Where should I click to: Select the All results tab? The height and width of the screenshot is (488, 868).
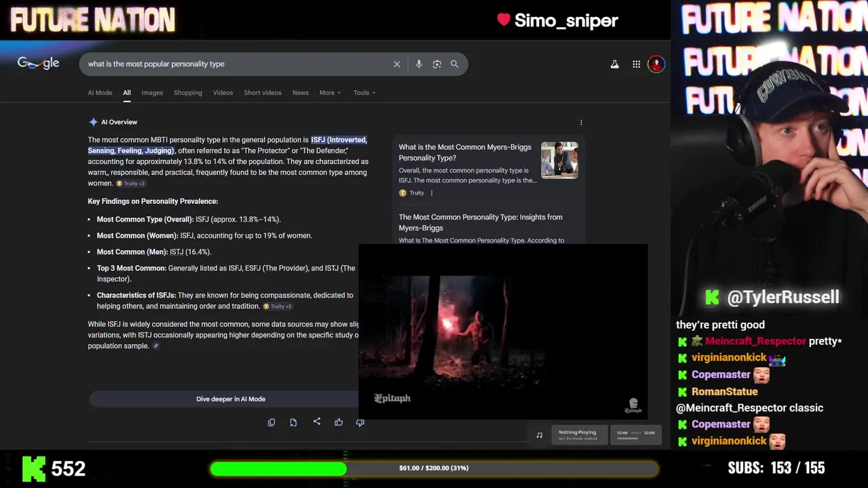pos(127,93)
